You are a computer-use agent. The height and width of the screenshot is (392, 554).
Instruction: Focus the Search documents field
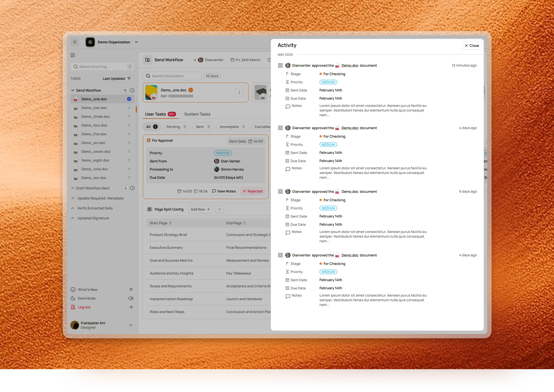click(x=172, y=76)
